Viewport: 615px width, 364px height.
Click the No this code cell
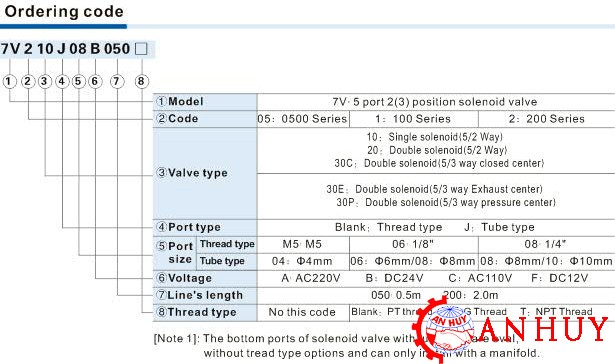302,312
